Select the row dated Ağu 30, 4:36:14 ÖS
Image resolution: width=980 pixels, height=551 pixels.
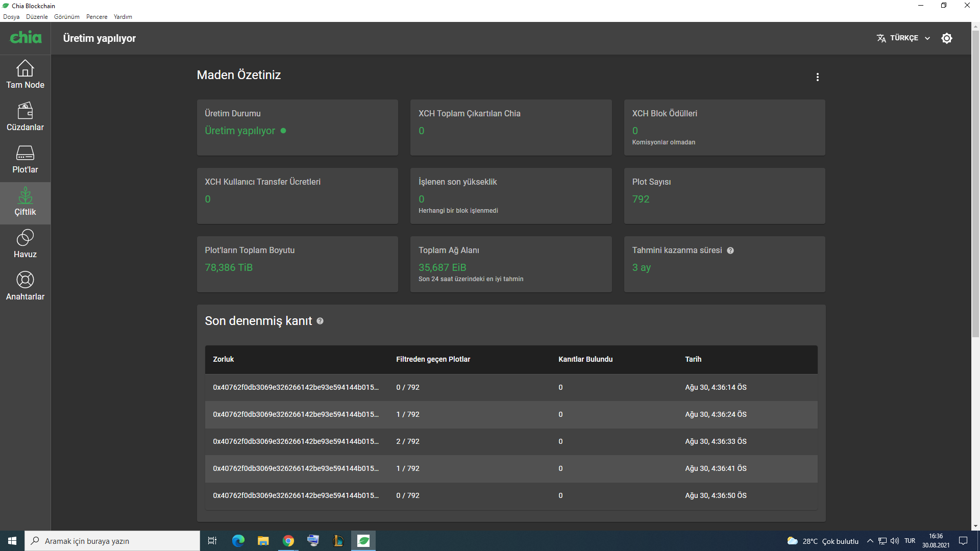pos(511,388)
